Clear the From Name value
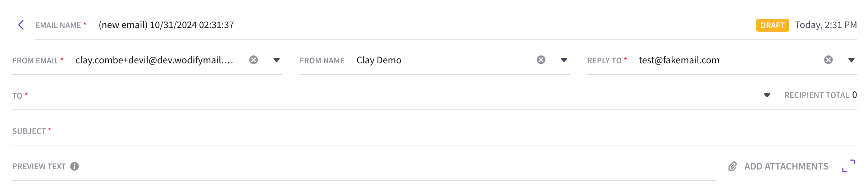 [x=541, y=60]
